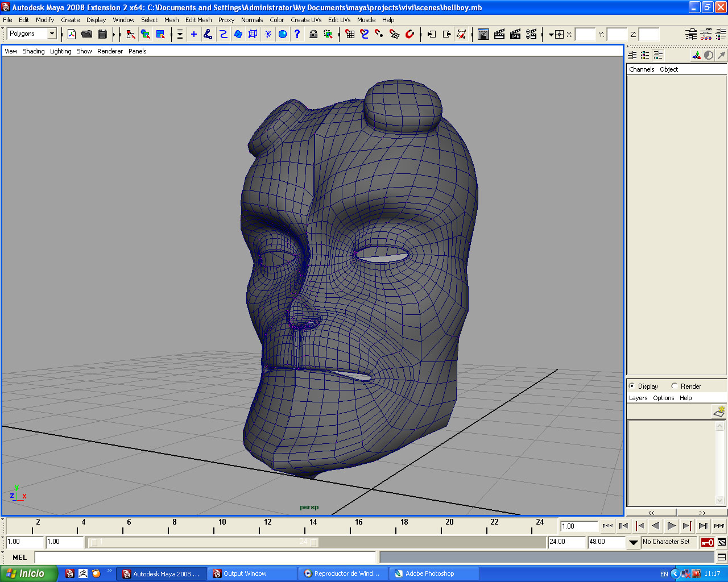Screen dimensions: 728x582
Task: Open the selection mask options arrow menu
Action: 180,34
